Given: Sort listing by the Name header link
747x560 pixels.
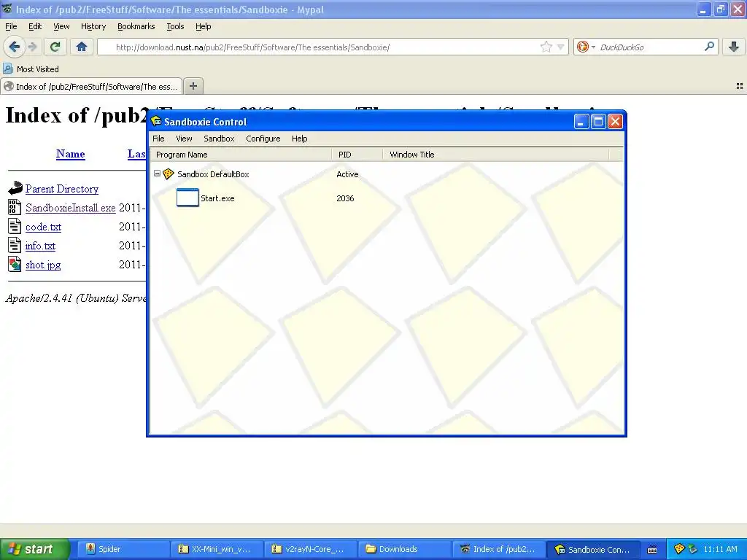Looking at the screenshot, I should 71,154.
